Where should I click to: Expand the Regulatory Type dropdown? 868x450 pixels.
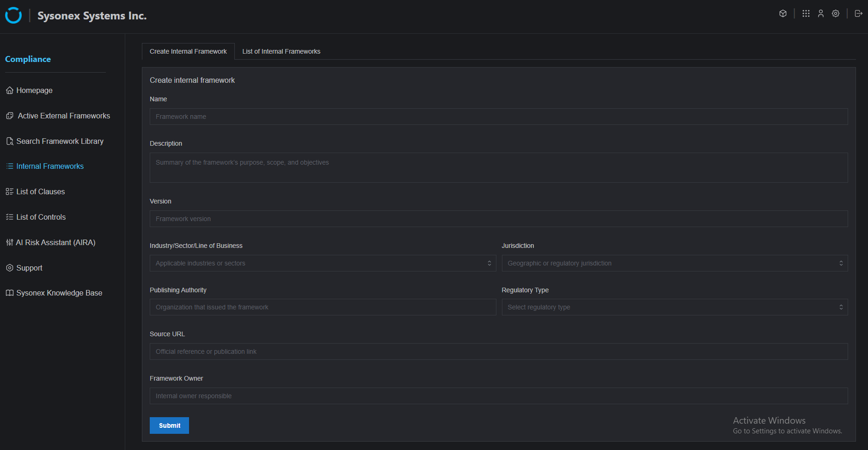coord(674,307)
